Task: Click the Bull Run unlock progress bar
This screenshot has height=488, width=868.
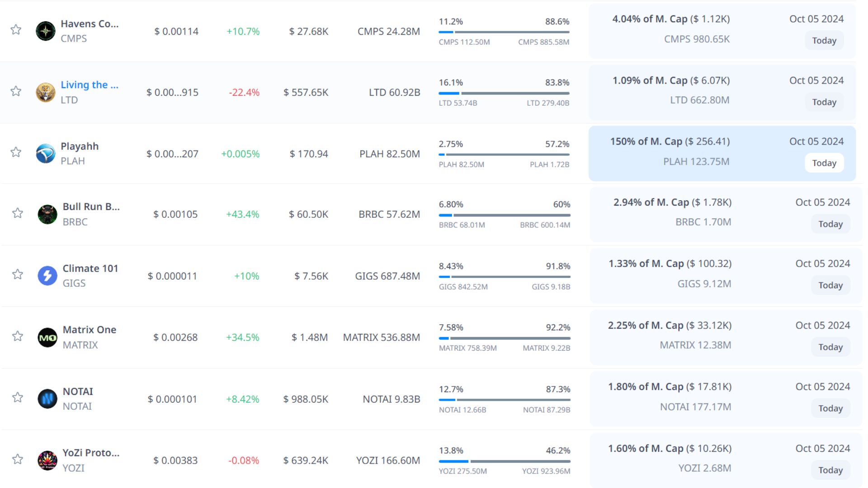Action: [x=504, y=215]
